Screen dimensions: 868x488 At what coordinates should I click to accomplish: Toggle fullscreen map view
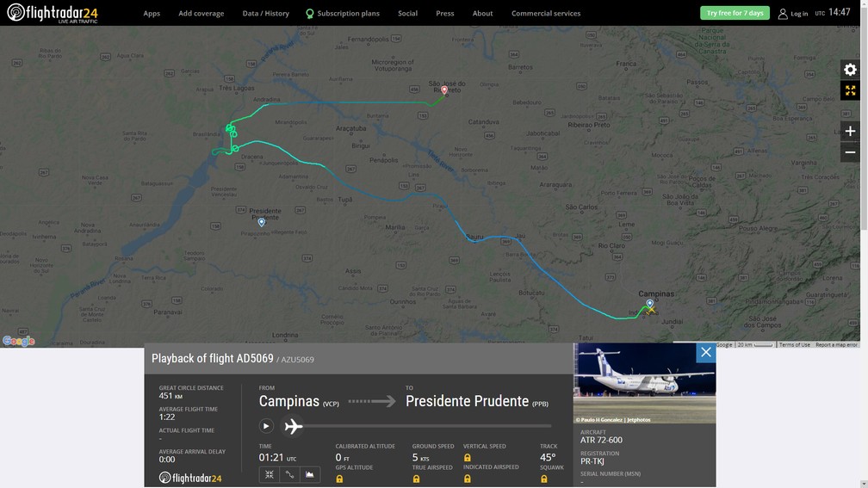coord(850,90)
